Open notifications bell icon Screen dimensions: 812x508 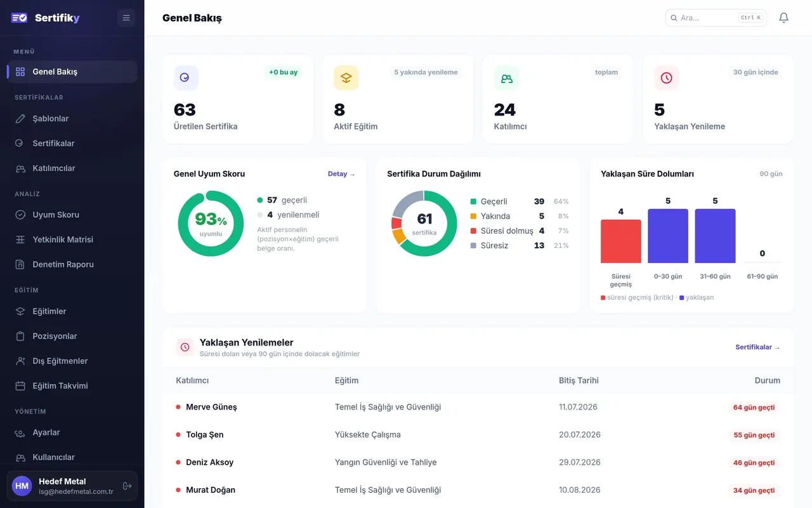(783, 18)
